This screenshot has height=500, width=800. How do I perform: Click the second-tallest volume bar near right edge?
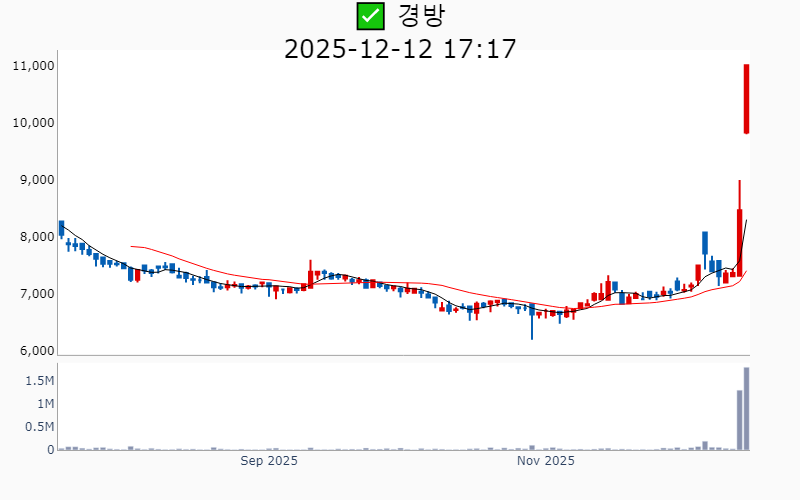(x=739, y=420)
